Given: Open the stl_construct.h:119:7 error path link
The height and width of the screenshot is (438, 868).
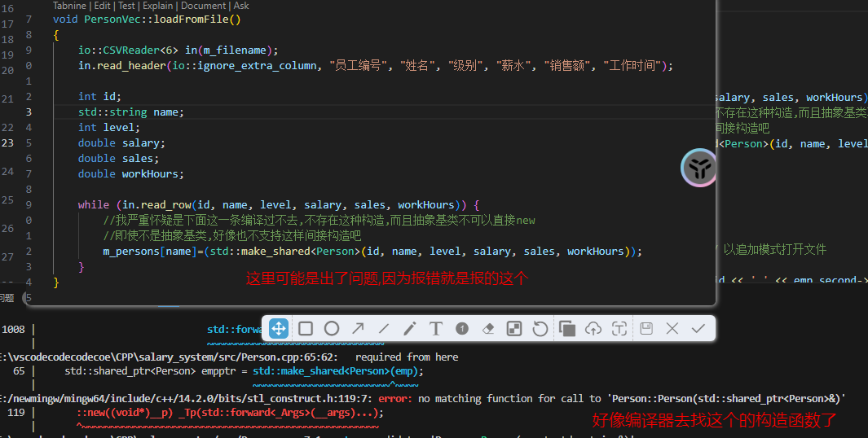Looking at the screenshot, I should (x=186, y=398).
